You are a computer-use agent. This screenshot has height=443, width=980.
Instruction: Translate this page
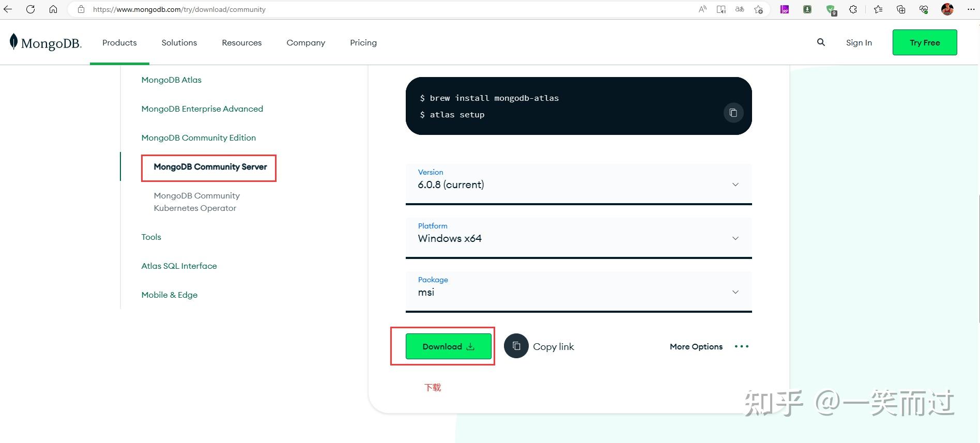pyautogui.click(x=740, y=9)
